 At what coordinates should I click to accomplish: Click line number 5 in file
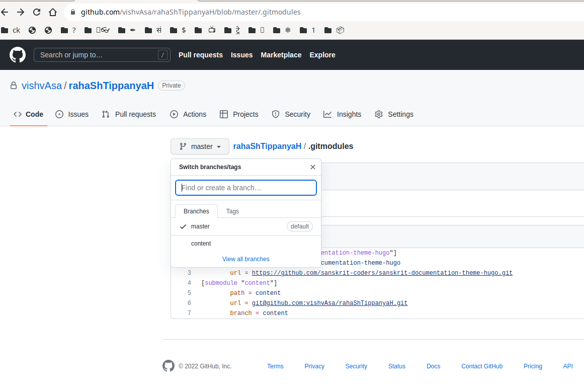189,293
